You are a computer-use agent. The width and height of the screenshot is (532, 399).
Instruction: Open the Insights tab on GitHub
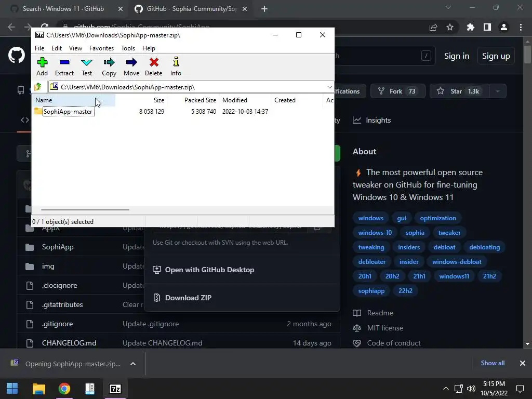[372, 120]
